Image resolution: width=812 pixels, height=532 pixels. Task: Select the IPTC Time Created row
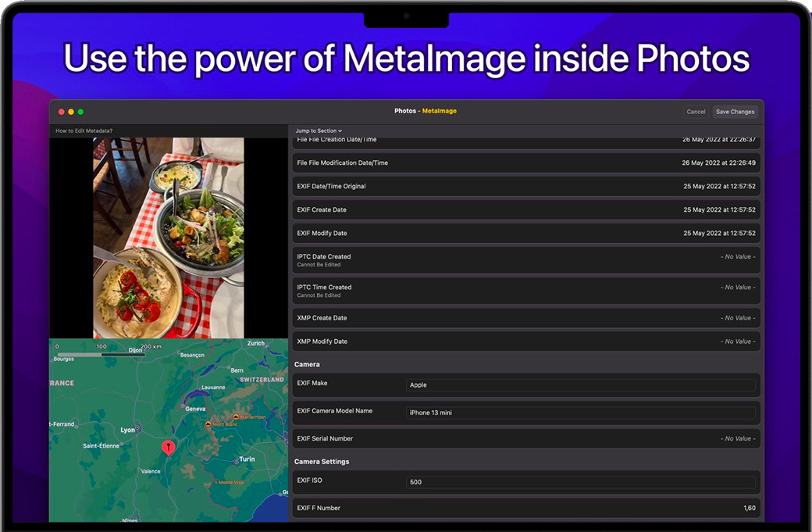pos(526,291)
